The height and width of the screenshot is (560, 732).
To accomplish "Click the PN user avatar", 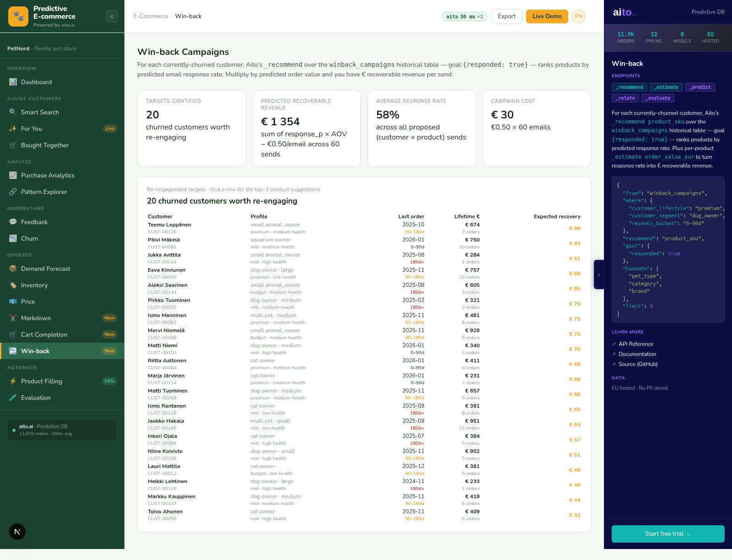I will (x=579, y=16).
